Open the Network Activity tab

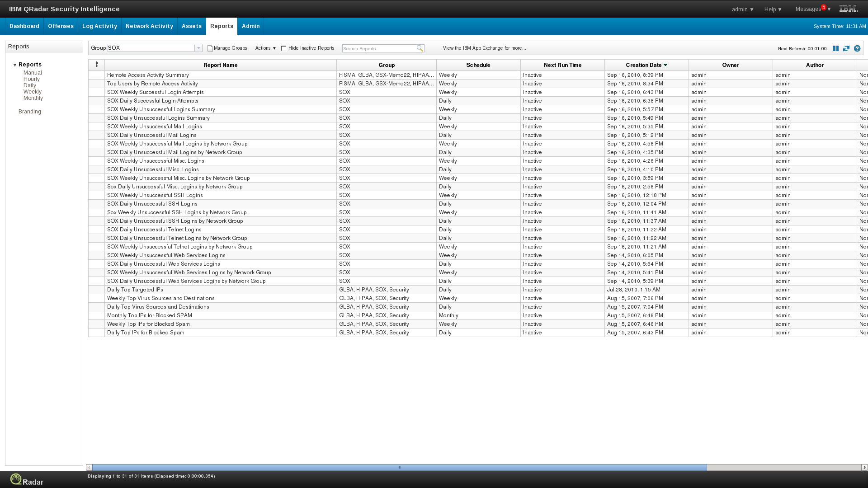149,26
